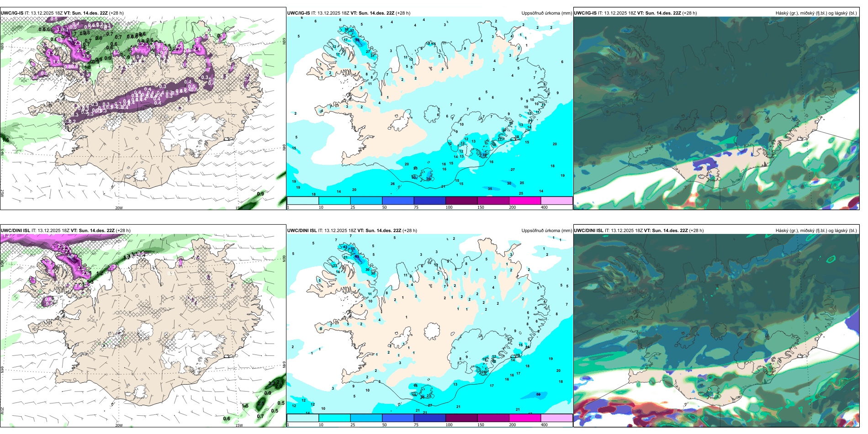The width and height of the screenshot is (868, 434).
Task: Pick the 200–400 mm swatch in UWC/IG-IS legend
Action: tap(525, 201)
